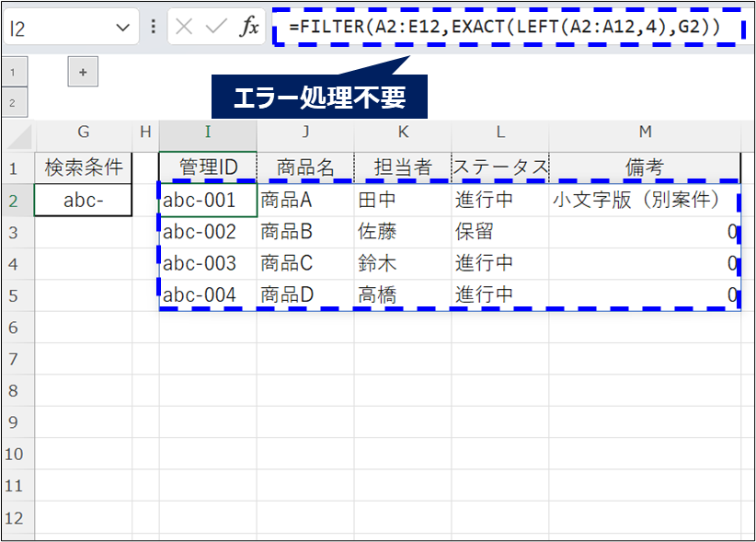Viewport: 756px width, 542px height.
Task: Select the 管理ID header cell
Action: click(207, 167)
